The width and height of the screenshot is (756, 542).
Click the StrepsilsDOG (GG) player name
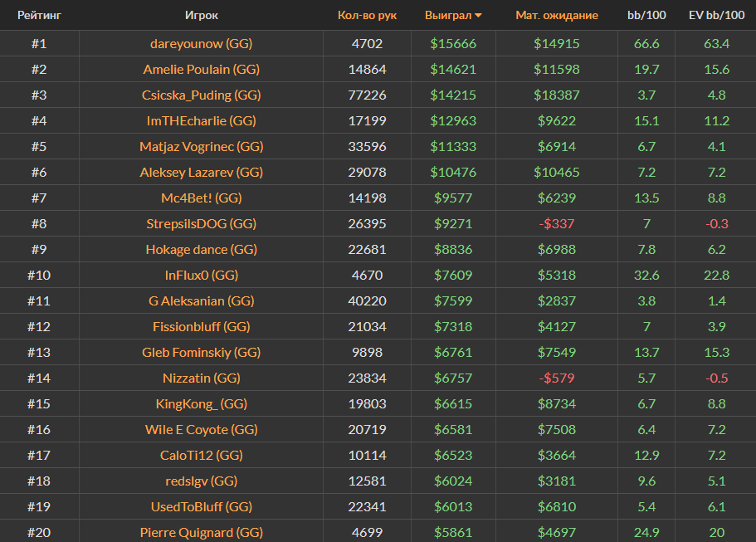coord(202,223)
